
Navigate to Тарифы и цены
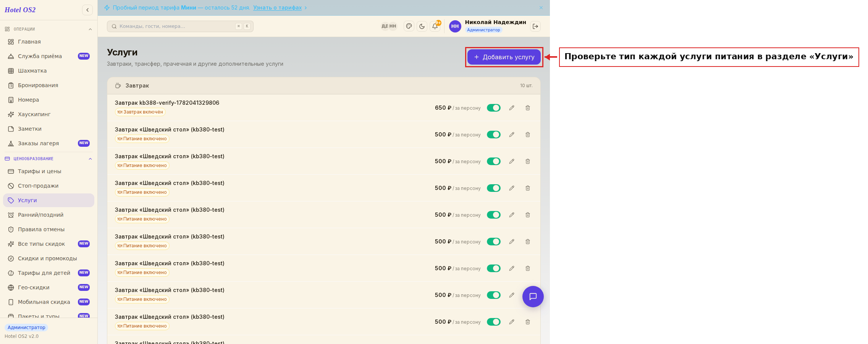pyautogui.click(x=48, y=171)
